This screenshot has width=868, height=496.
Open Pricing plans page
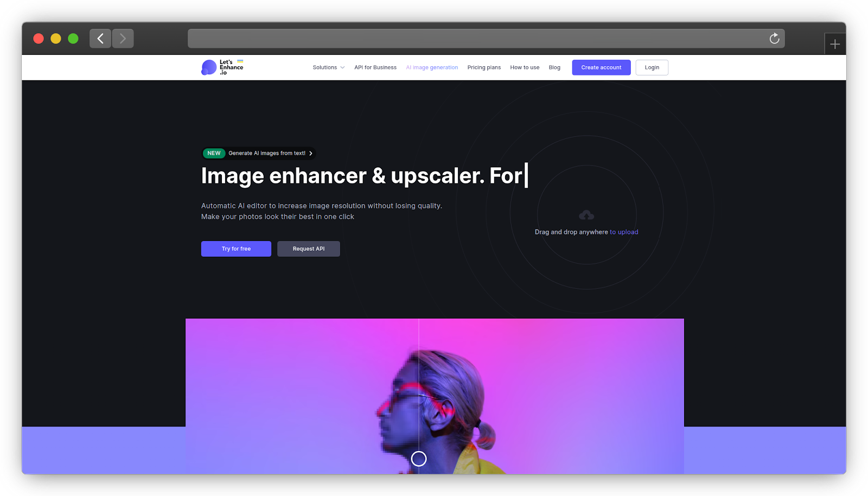[484, 67]
